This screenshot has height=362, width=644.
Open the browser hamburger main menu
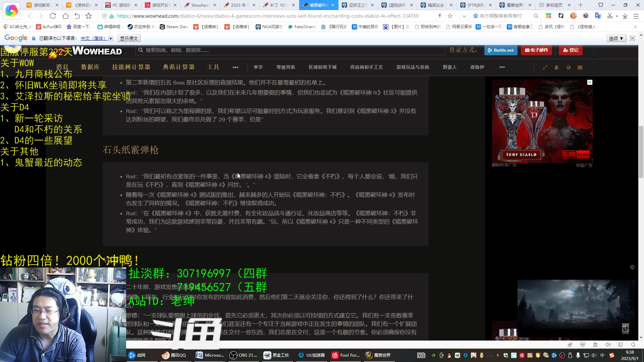pyautogui.click(x=636, y=16)
